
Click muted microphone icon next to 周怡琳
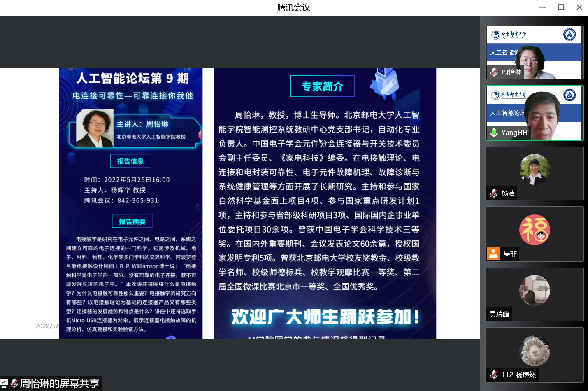(494, 72)
